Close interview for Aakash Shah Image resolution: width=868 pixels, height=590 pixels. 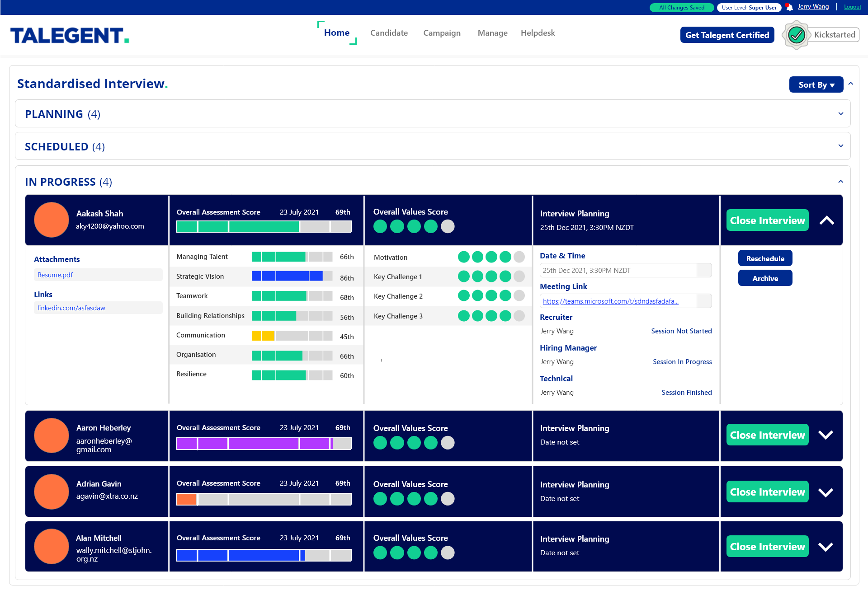767,220
